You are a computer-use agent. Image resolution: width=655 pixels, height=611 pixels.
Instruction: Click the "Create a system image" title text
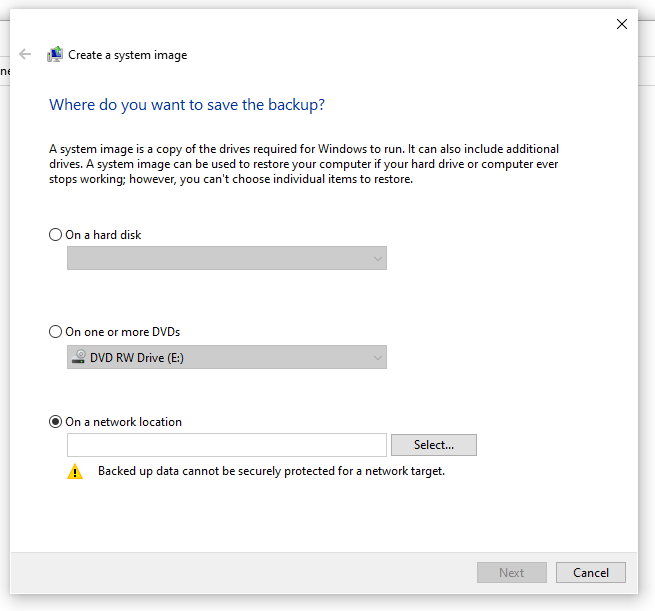127,55
